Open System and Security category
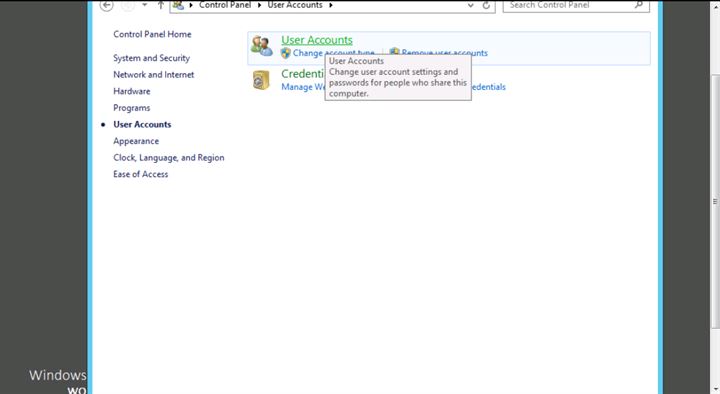720x394 pixels. point(152,58)
